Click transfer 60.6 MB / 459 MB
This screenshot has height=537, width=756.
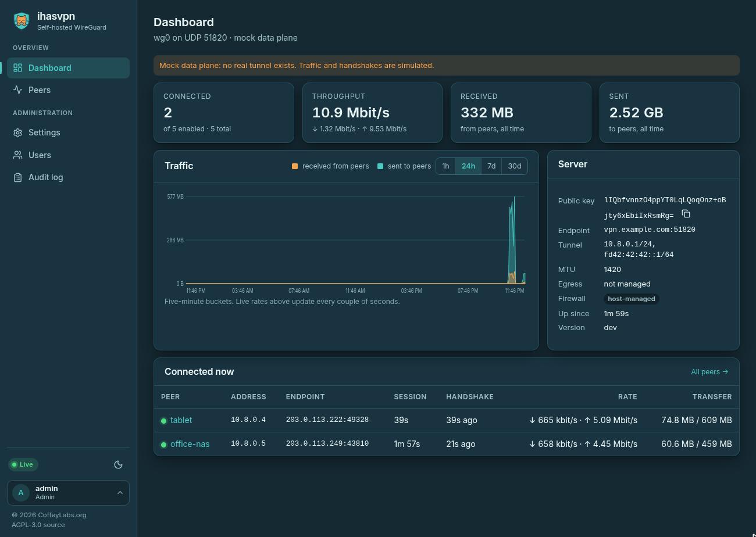(696, 444)
